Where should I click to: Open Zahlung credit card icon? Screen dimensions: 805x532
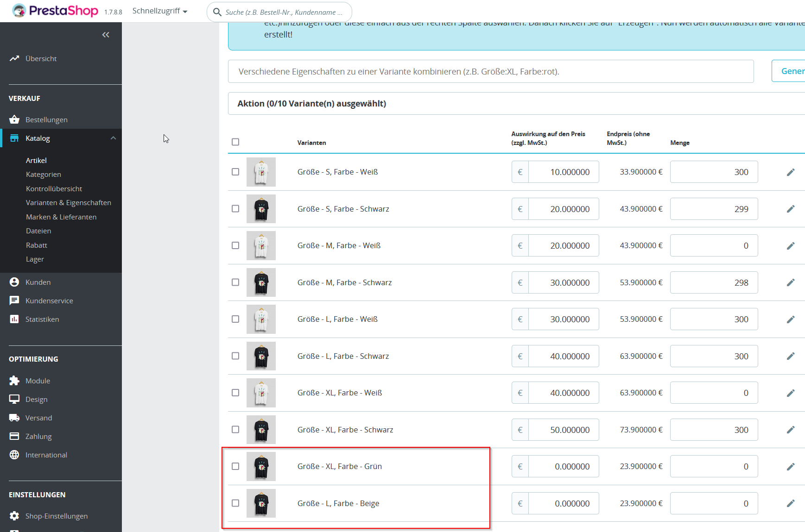[14, 436]
